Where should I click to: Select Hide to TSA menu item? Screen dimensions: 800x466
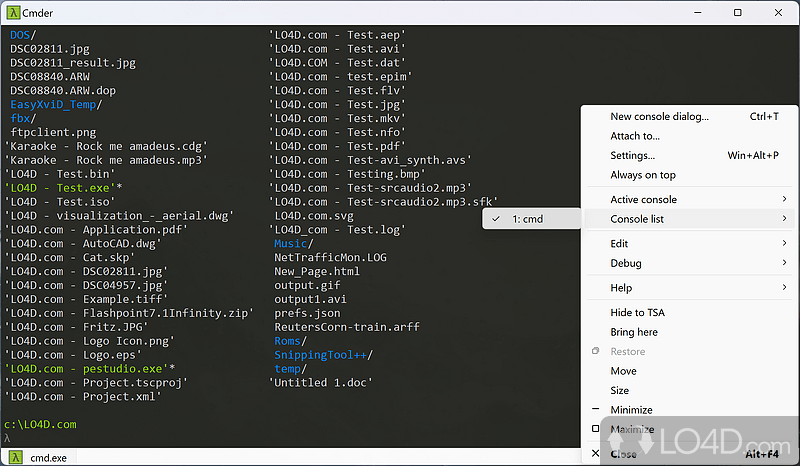tap(690, 312)
